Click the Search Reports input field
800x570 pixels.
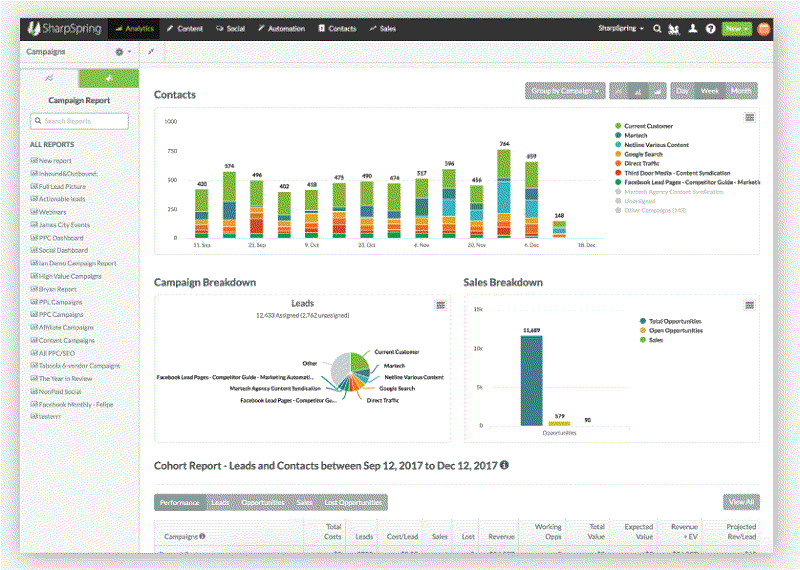tap(80, 121)
